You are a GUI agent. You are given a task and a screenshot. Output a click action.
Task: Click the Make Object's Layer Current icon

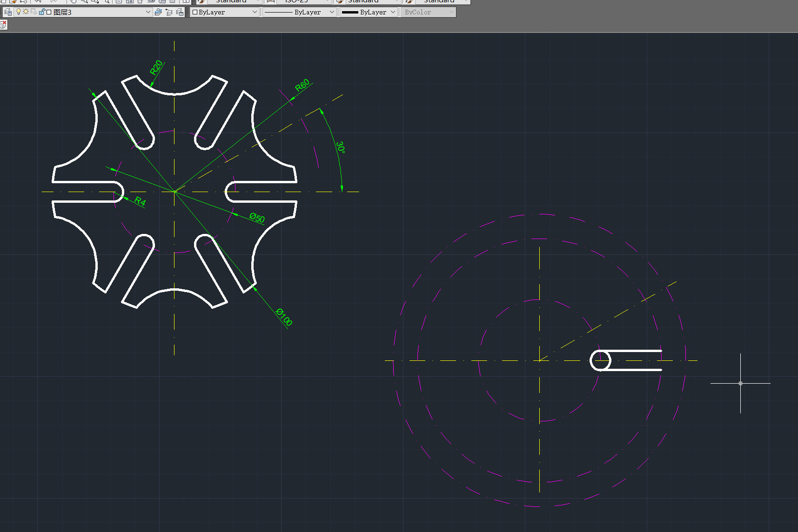click(x=158, y=12)
